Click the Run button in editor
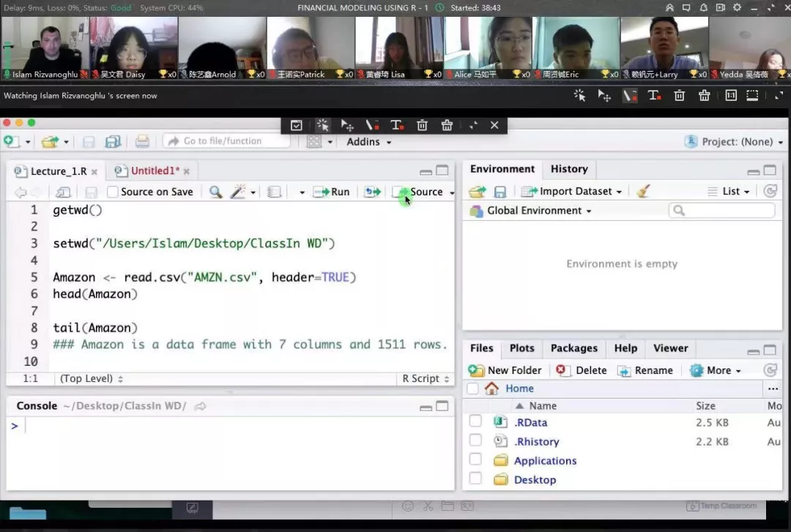791x532 pixels. (x=332, y=192)
